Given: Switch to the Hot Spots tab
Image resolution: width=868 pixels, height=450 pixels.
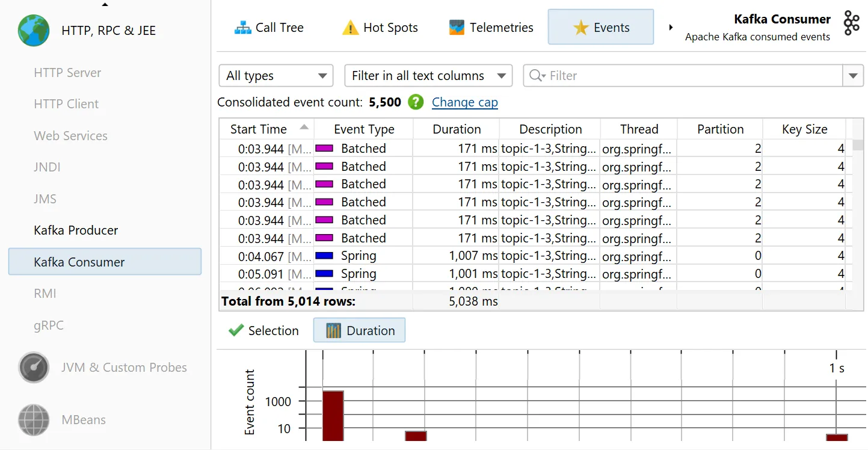Looking at the screenshot, I should click(x=380, y=28).
